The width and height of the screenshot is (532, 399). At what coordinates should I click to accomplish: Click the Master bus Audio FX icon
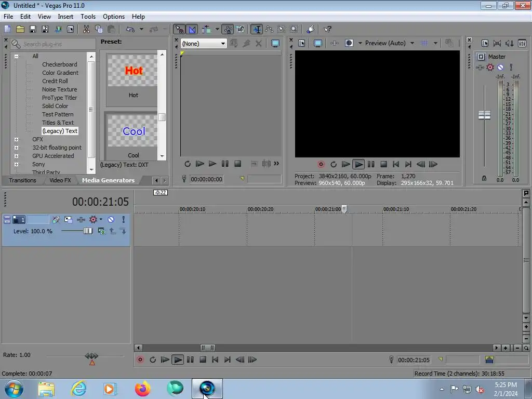[480, 67]
